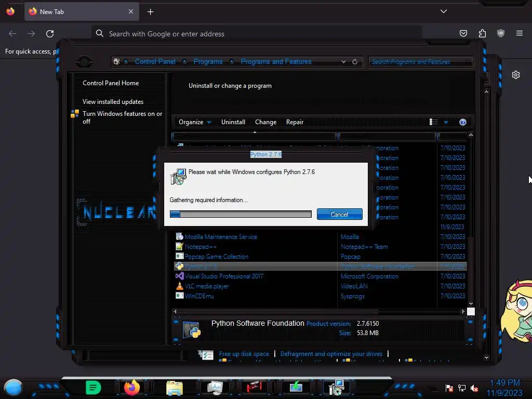Open Programs and Features help
Screen dimensions: 532x399
[463, 122]
